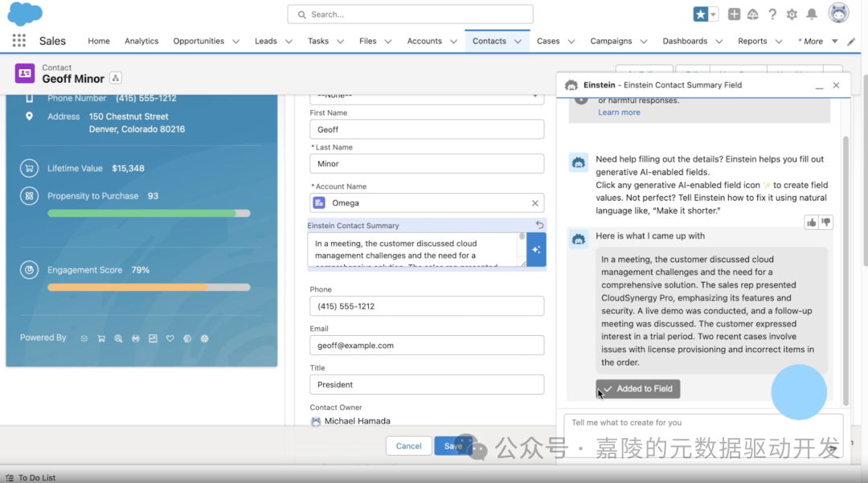
Task: Click the Save button
Action: [x=452, y=446]
